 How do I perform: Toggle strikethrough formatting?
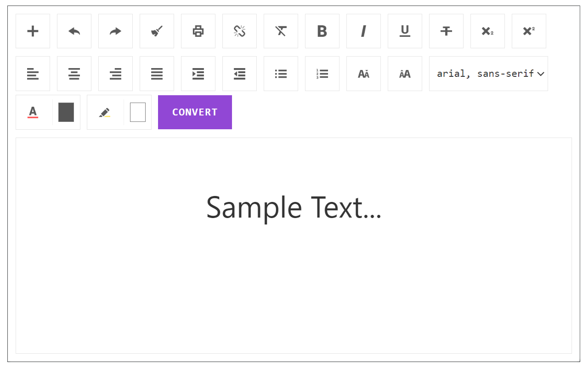point(446,31)
